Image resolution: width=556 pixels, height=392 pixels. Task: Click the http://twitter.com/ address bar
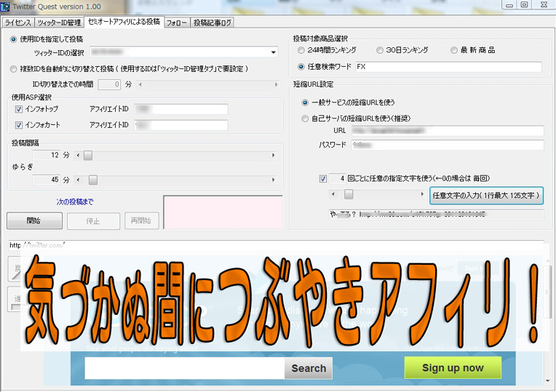pos(276,245)
